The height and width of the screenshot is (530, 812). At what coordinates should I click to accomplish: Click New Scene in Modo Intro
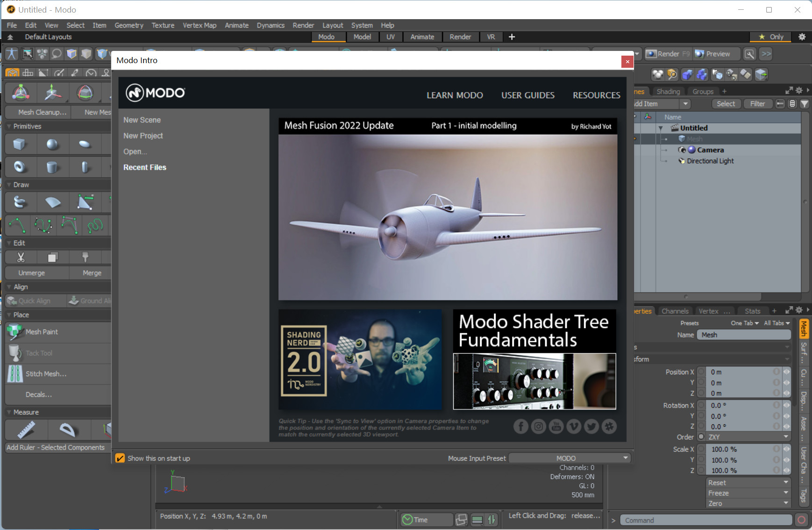[142, 120]
